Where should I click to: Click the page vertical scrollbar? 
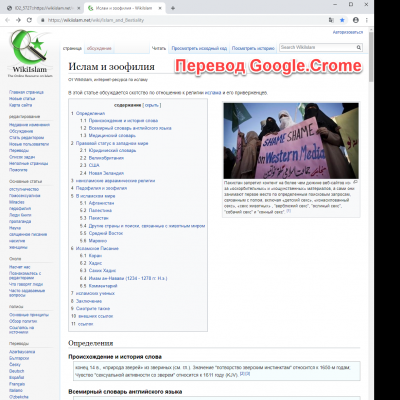(x=371, y=213)
